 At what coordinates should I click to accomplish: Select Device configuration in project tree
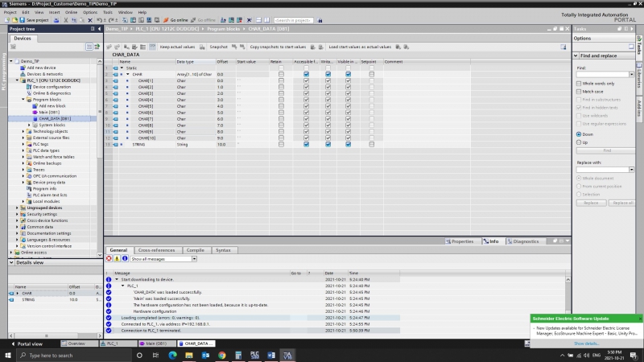click(x=52, y=87)
